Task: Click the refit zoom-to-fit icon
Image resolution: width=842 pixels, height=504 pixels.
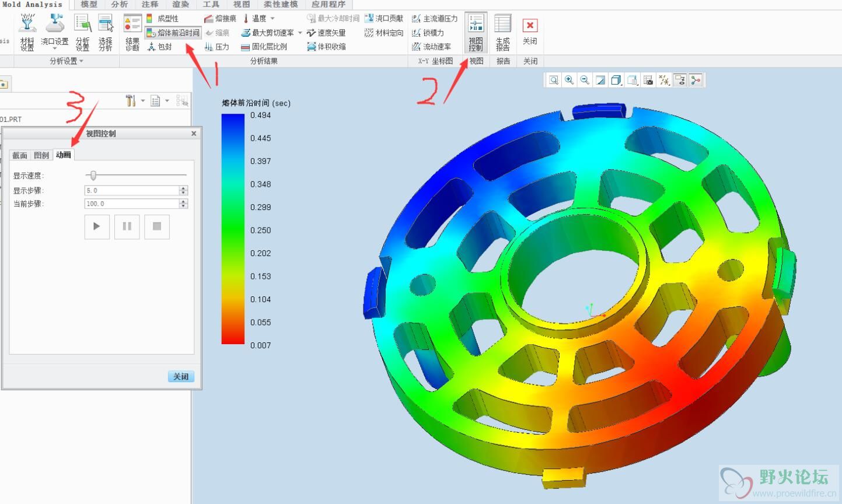Action: point(554,80)
